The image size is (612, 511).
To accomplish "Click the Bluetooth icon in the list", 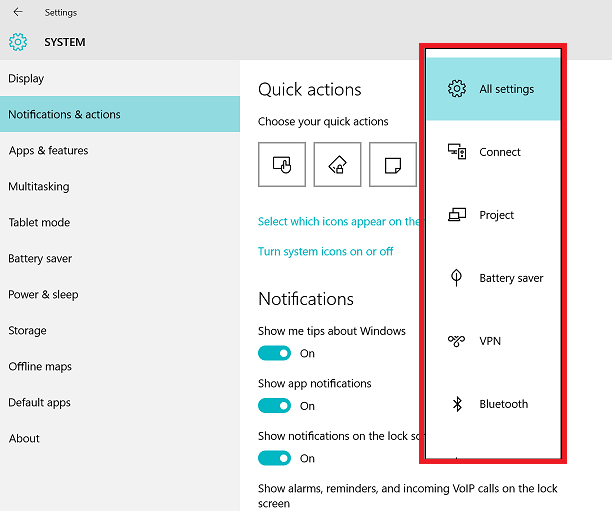I will tap(457, 404).
